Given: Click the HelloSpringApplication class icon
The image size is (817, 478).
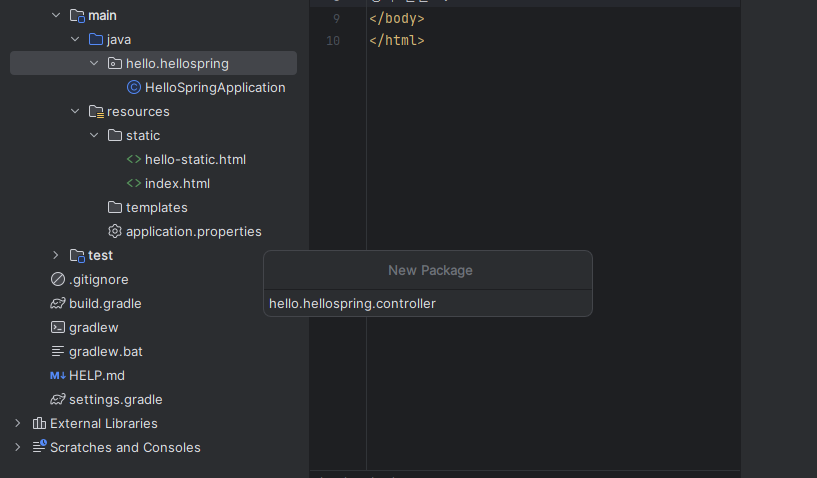Looking at the screenshot, I should tap(134, 88).
